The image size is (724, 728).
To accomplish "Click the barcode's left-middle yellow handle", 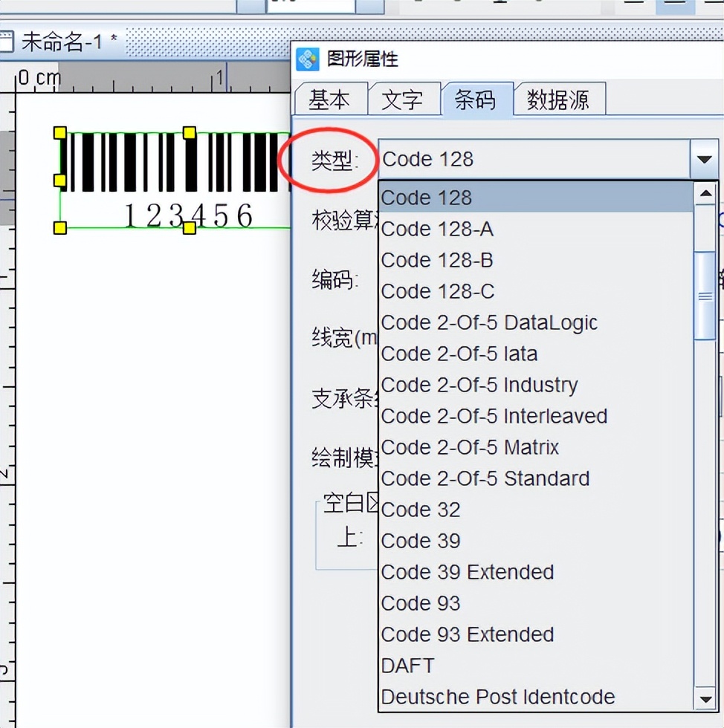I will (x=60, y=180).
